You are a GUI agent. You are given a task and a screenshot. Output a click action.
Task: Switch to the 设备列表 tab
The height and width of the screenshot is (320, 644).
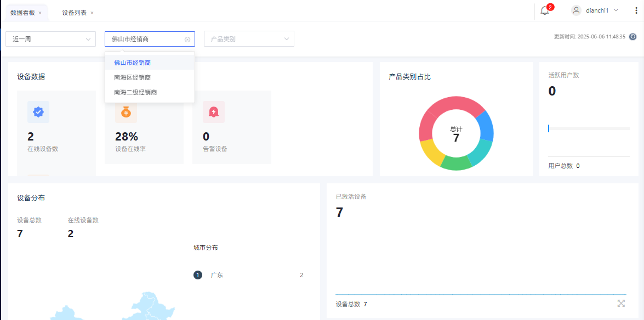click(74, 13)
